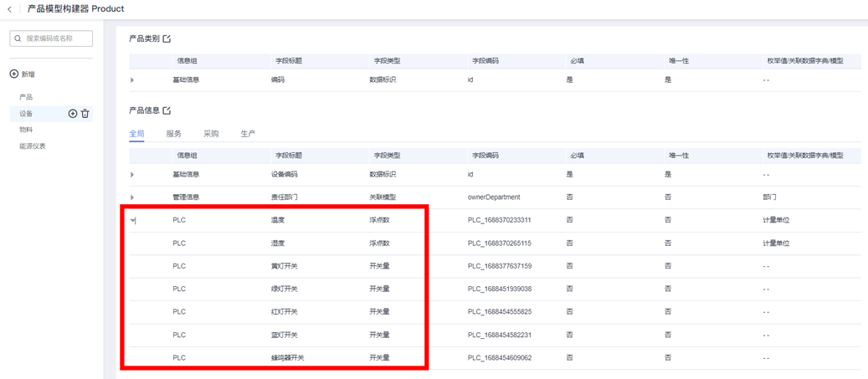The height and width of the screenshot is (379, 868).
Task: Click the 新增 label in sidebar
Action: [x=28, y=74]
